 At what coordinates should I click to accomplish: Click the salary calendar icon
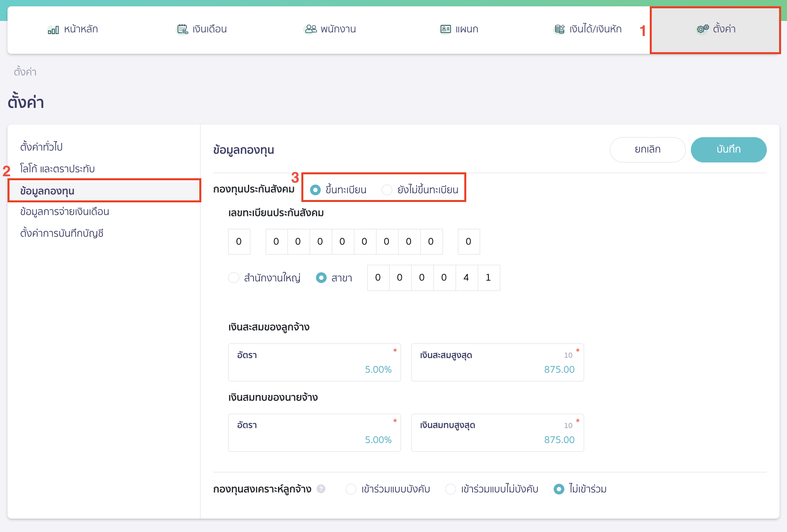coord(182,29)
